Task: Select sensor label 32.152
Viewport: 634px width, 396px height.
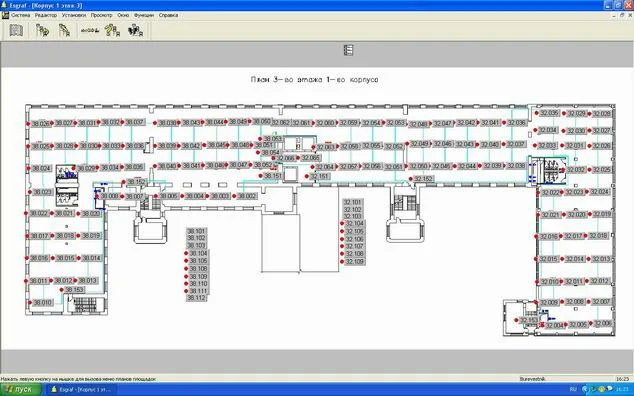Action: 424,178
